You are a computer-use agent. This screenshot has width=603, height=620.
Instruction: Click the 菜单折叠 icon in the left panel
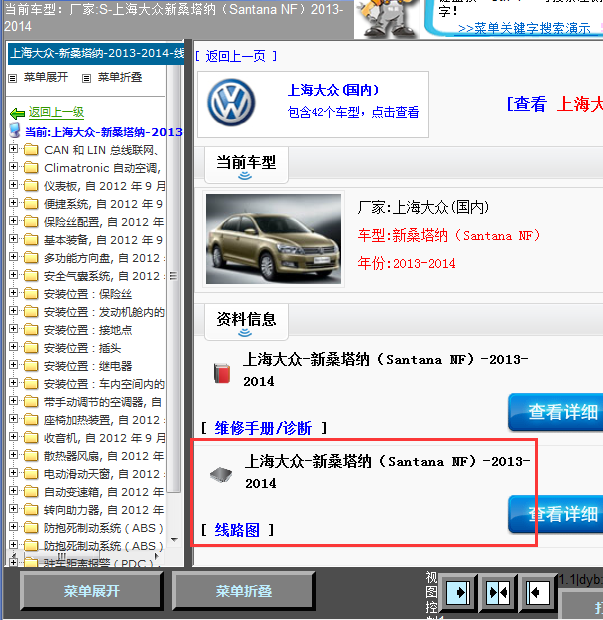pos(86,78)
